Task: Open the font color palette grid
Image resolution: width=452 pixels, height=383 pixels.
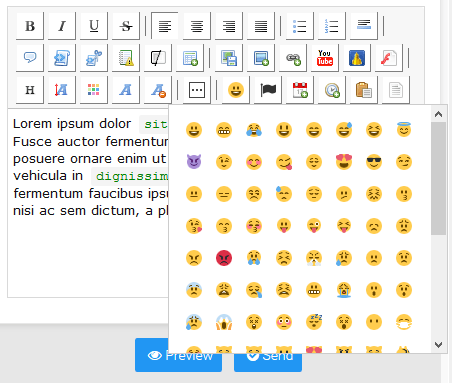Action: coord(94,90)
